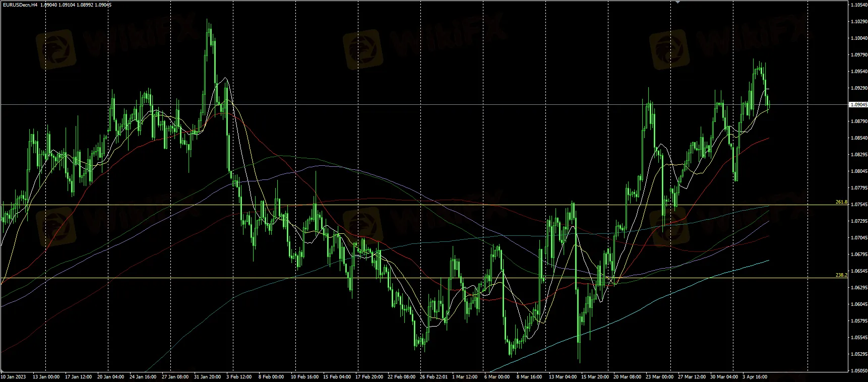Click the 1.06795 price axis label
This screenshot has height=382, width=868.
point(858,254)
